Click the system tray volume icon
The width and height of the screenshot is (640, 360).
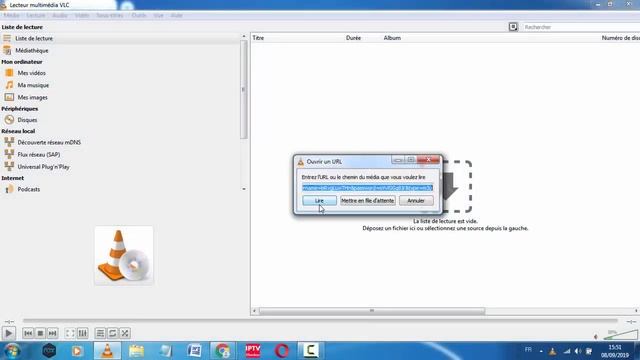(x=578, y=351)
